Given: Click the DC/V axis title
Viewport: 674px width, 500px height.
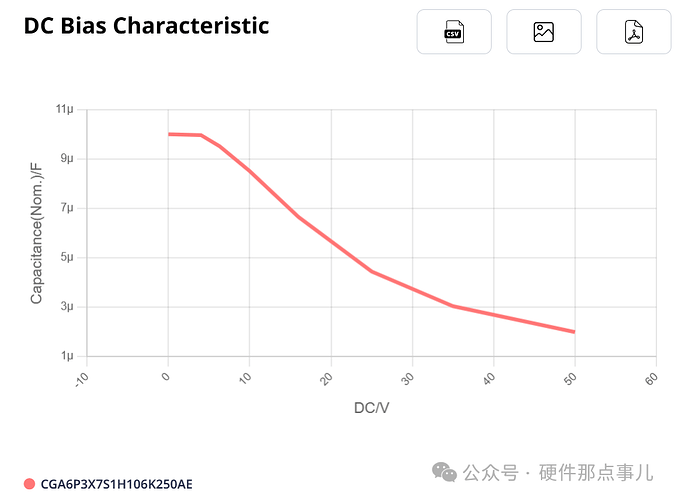Looking at the screenshot, I should [x=371, y=408].
